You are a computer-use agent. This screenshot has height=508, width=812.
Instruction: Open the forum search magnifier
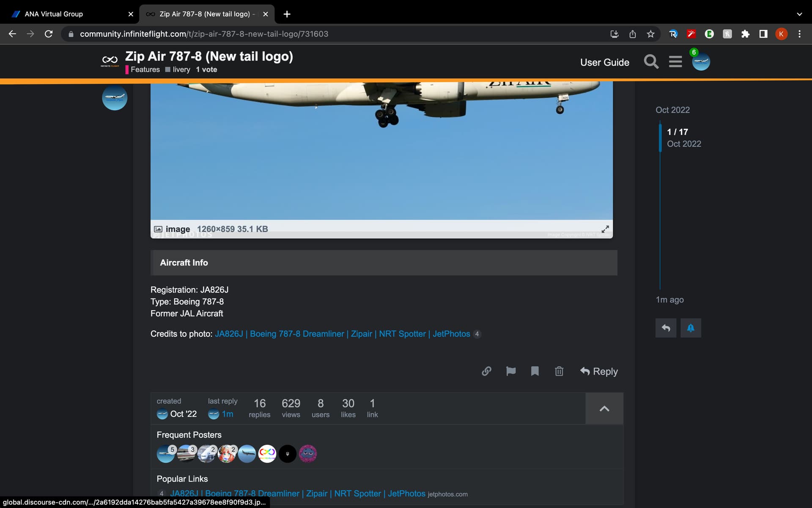tap(651, 62)
